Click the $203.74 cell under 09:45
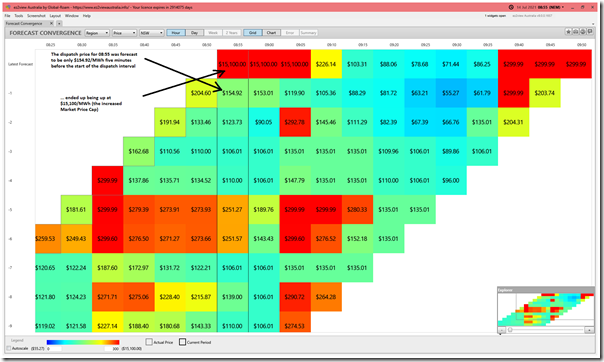The height and width of the screenshot is (362, 604). (545, 93)
